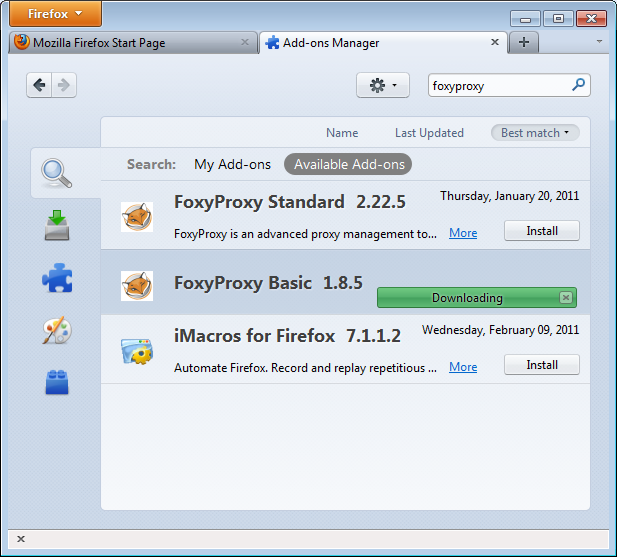Cancel the FoxyProxy Basic download progress
This screenshot has width=617, height=557.
[x=566, y=297]
